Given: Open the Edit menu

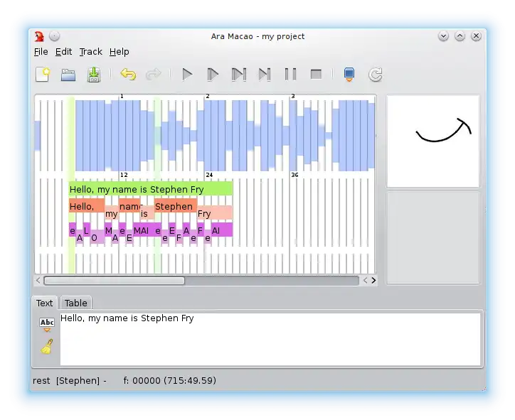Looking at the screenshot, I should click(63, 52).
